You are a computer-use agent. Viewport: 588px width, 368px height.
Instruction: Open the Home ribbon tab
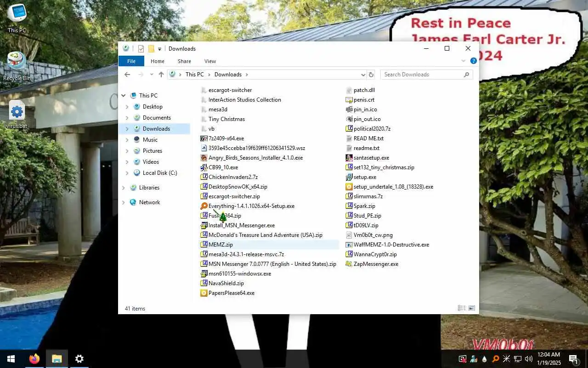click(158, 61)
